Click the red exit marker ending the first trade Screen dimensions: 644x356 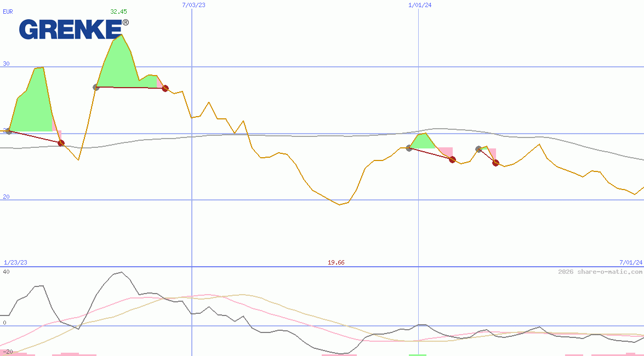coord(61,143)
